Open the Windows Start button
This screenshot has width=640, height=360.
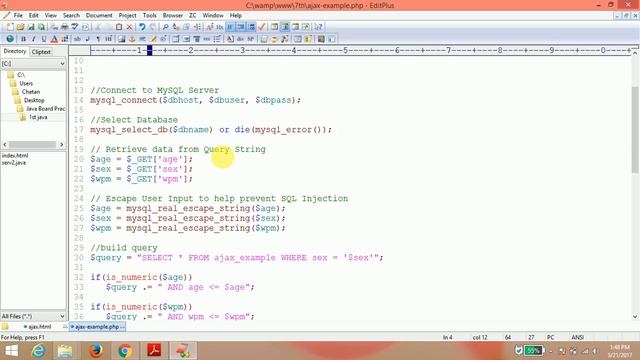point(11,351)
